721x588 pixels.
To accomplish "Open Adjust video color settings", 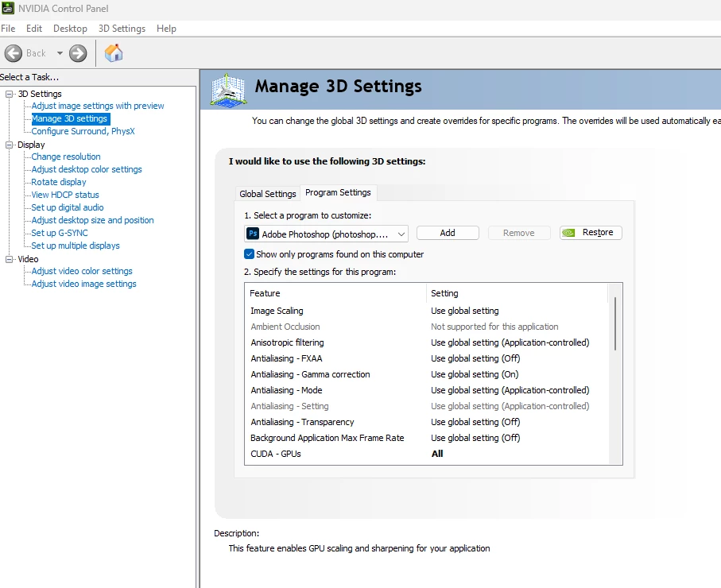I will click(x=82, y=271).
